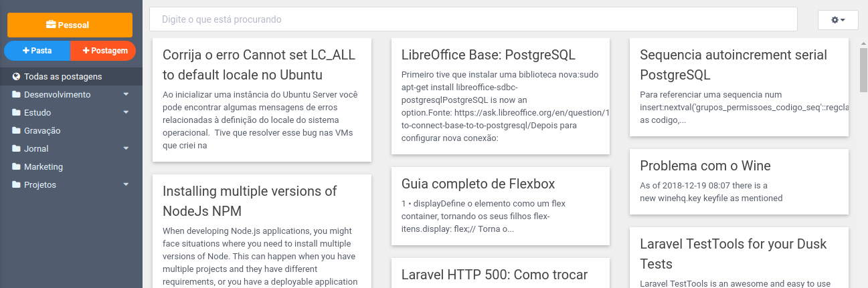Expand the Desenvolvimento folder arrow
The height and width of the screenshot is (288, 868).
click(x=126, y=94)
